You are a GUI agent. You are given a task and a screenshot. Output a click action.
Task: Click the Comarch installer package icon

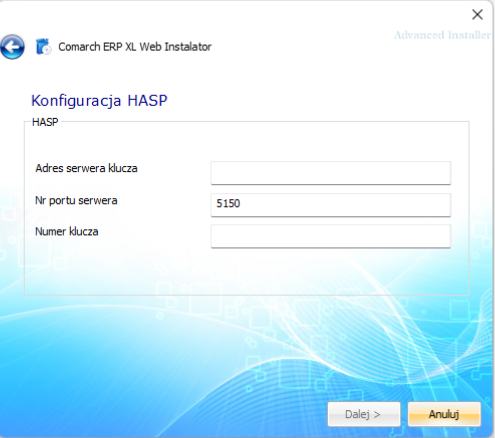43,47
